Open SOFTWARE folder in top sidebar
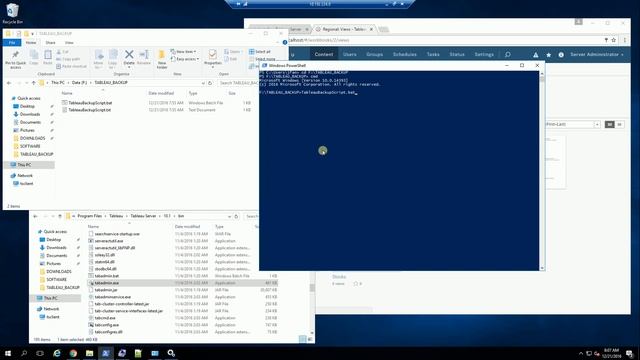 30,146
